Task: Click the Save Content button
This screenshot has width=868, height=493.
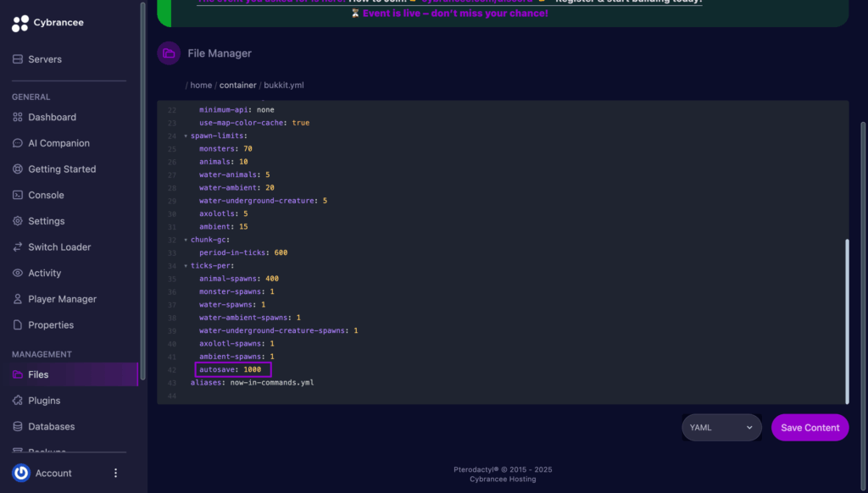Action: (810, 428)
